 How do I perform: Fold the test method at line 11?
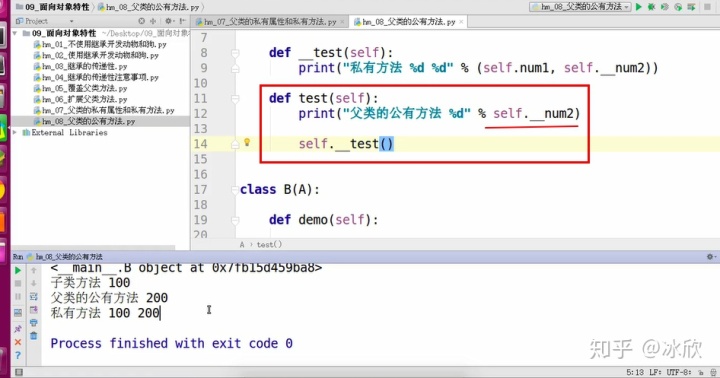235,99
